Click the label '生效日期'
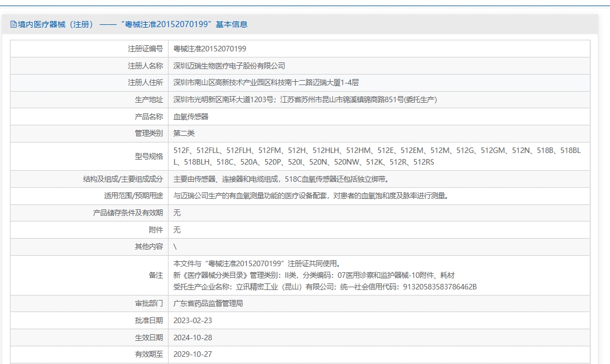610x364 pixels. click(149, 337)
